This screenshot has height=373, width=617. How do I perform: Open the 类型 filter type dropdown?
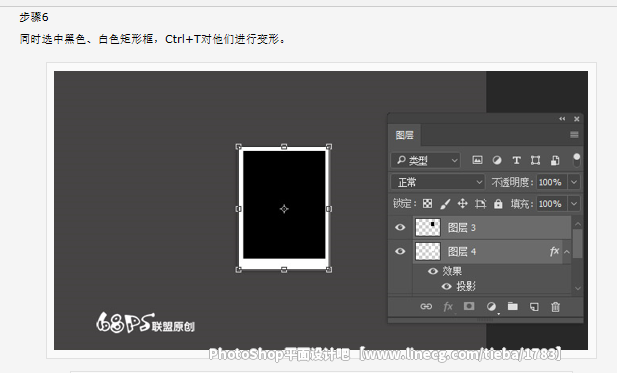425,160
